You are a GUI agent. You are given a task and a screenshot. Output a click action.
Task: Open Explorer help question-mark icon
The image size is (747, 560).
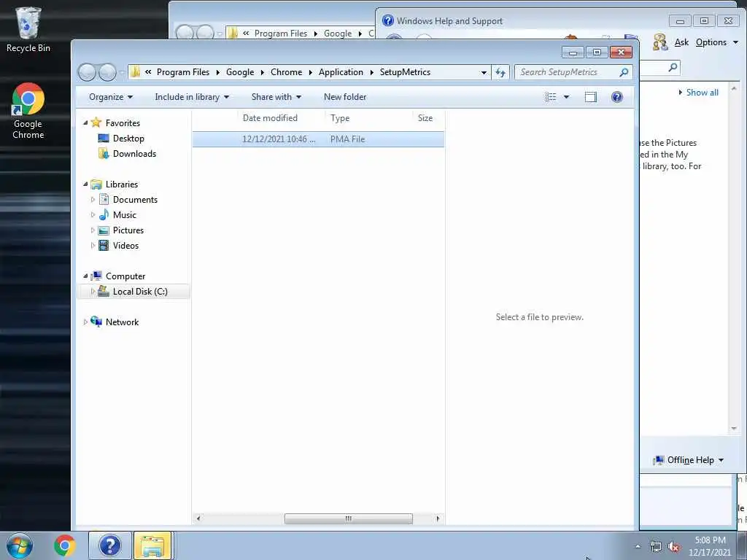617,97
